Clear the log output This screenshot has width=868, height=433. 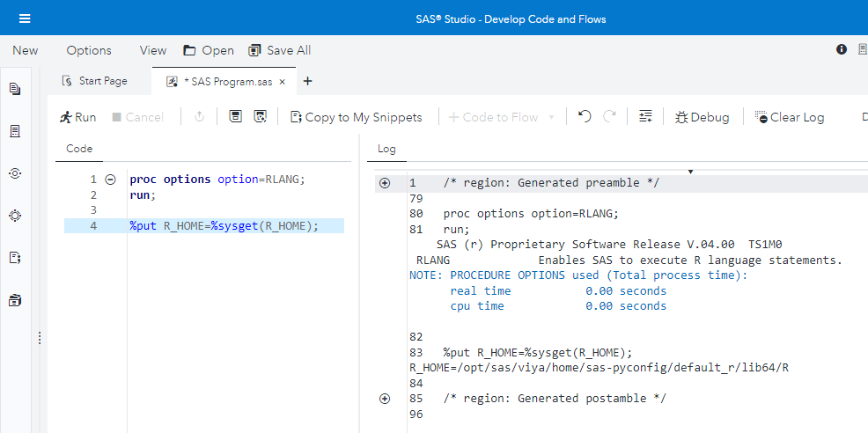(x=789, y=117)
